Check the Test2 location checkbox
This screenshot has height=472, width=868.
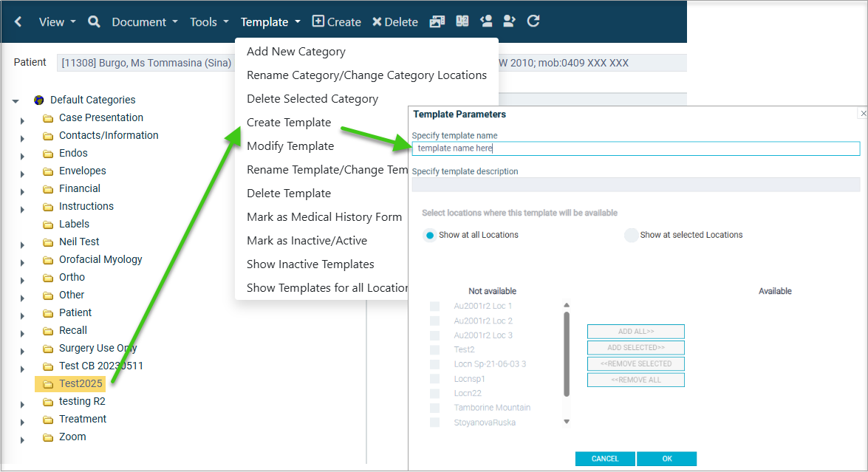pyautogui.click(x=434, y=349)
